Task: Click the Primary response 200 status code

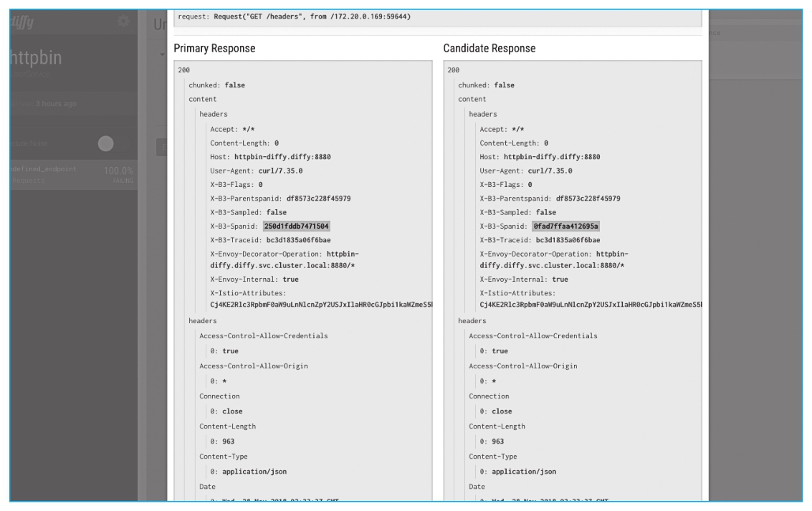Action: point(183,70)
